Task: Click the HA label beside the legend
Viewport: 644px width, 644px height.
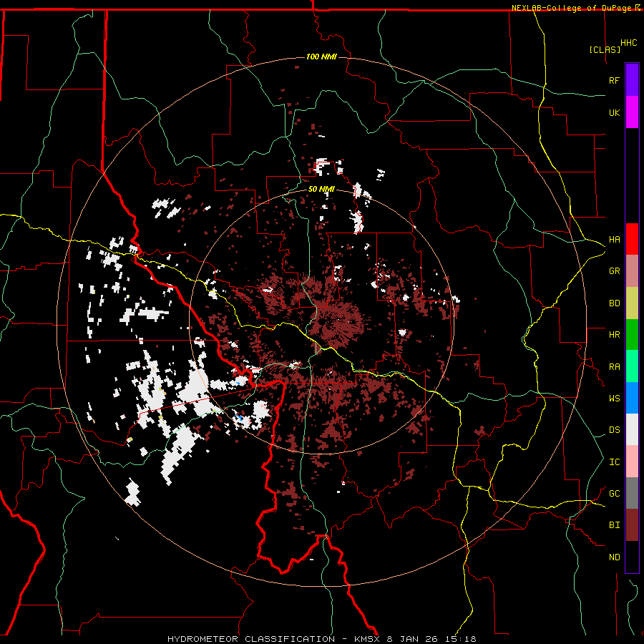Action: click(615, 240)
